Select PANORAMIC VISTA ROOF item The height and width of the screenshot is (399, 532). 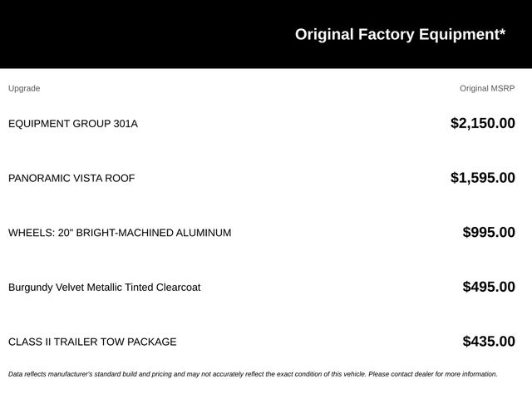pos(71,178)
